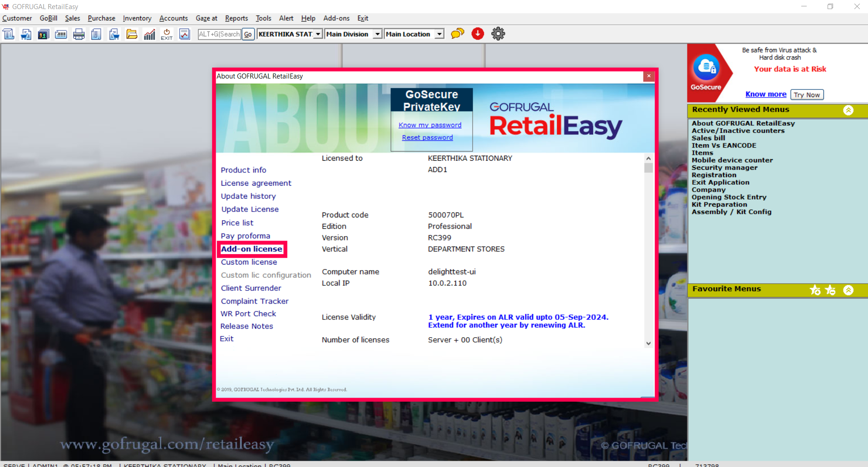The image size is (868, 467).
Task: Open Update history link
Action: [248, 196]
